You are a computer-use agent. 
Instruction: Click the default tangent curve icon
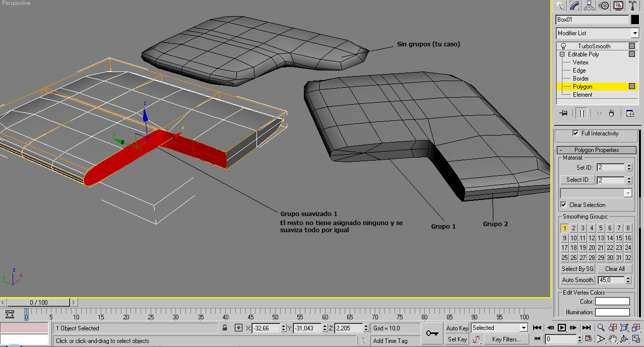(476, 339)
